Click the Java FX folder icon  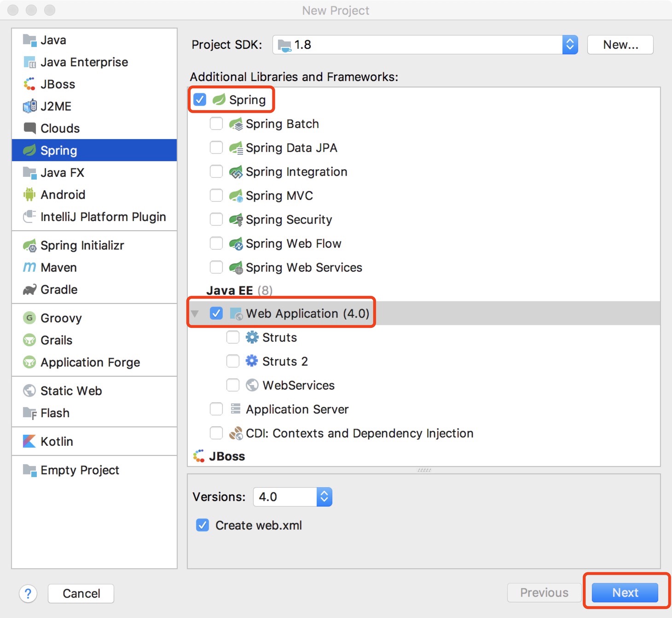pos(29,173)
